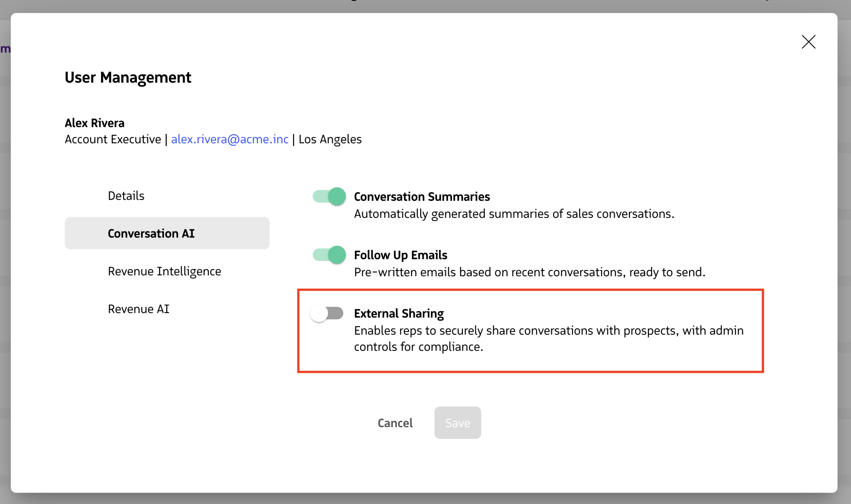Select the Conversation AI tab

tap(151, 233)
